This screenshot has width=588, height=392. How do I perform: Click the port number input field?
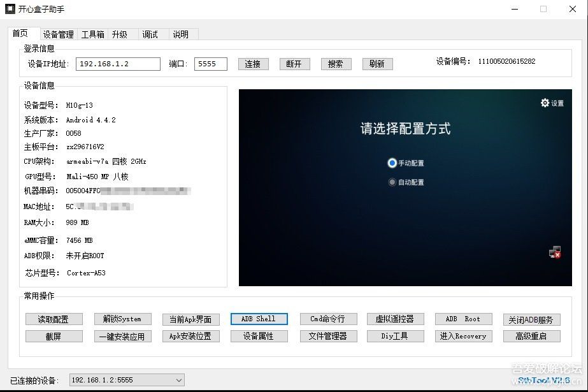click(214, 64)
